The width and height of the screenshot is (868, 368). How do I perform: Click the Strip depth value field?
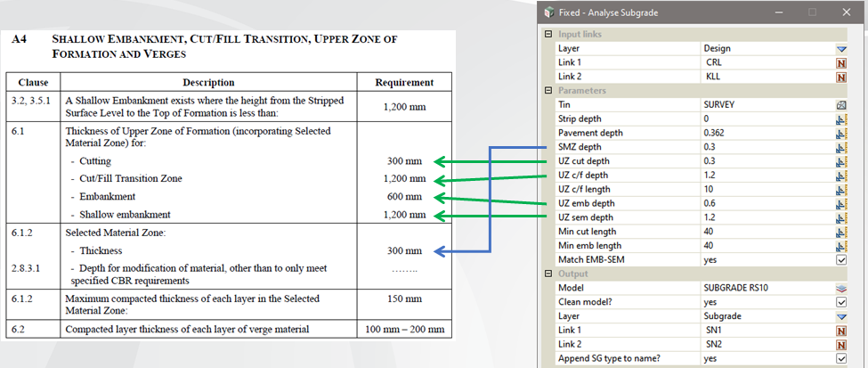(x=766, y=119)
